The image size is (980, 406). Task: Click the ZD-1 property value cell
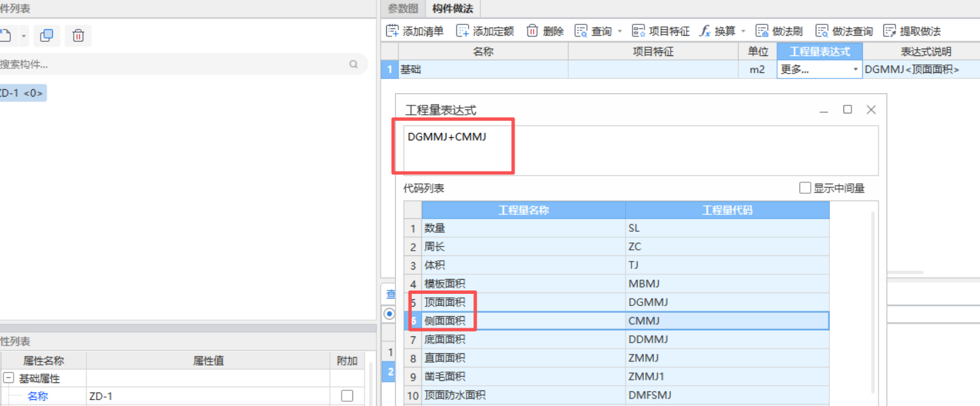coord(208,397)
